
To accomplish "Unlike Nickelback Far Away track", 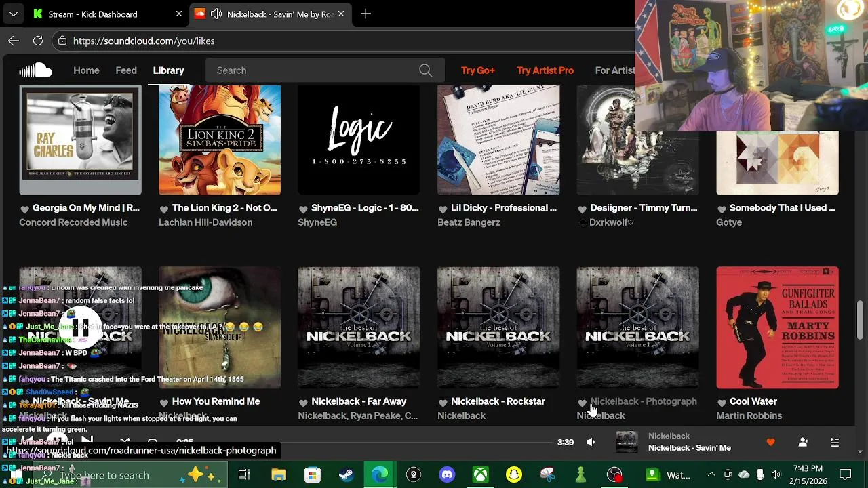I will 303,402.
